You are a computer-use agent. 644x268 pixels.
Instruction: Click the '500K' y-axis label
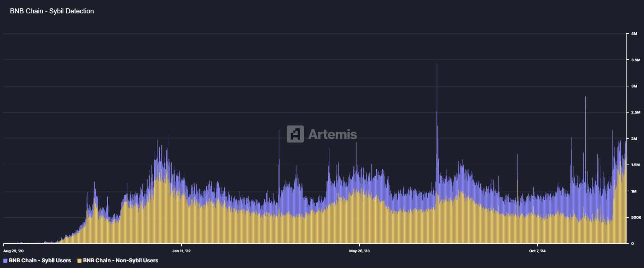636,217
